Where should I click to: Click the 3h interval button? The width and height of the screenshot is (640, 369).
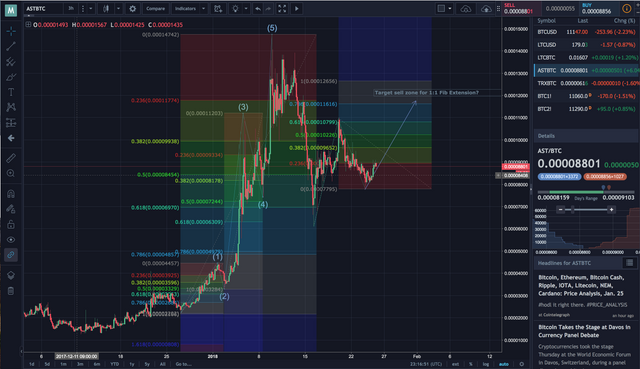[71, 9]
